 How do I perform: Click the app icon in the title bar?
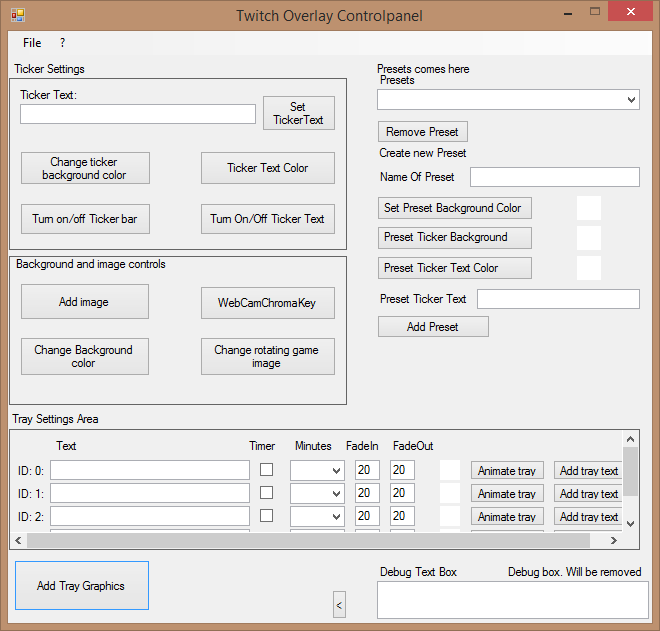click(17, 15)
